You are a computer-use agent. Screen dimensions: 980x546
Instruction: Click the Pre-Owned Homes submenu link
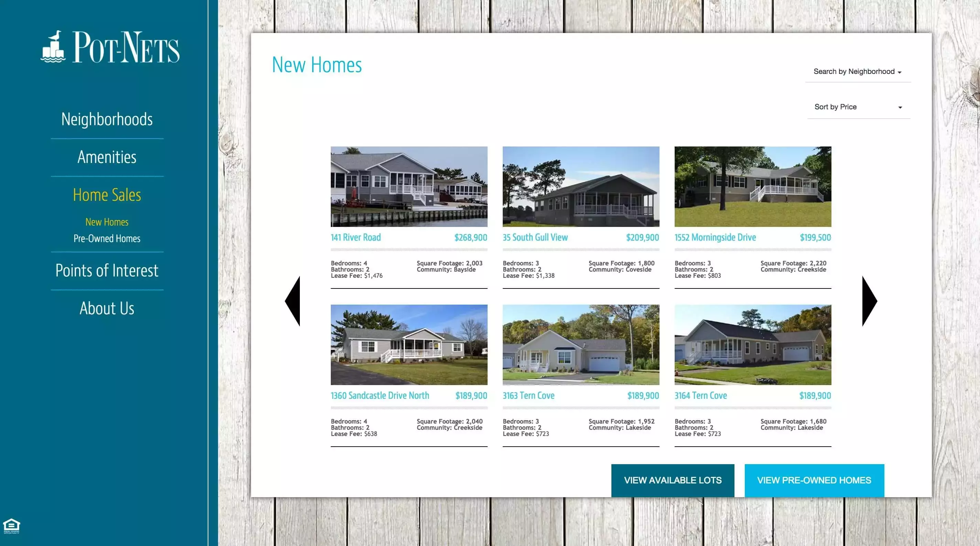tap(106, 238)
